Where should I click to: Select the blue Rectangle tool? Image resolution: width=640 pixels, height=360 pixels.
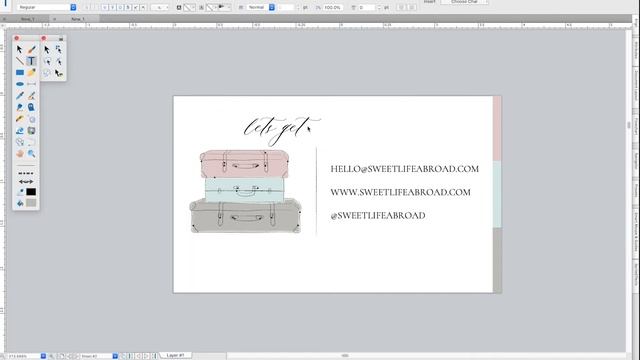[20, 73]
